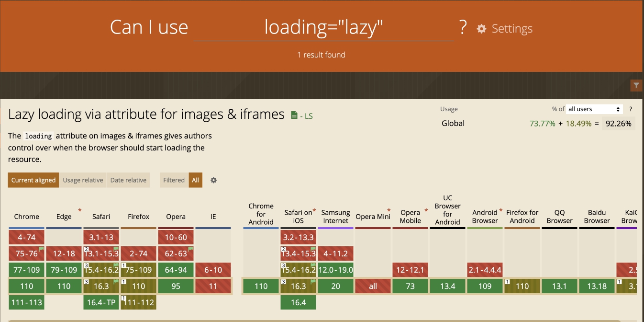This screenshot has width=644, height=322.
Task: Click the Settings gear icon in header
Action: click(481, 29)
